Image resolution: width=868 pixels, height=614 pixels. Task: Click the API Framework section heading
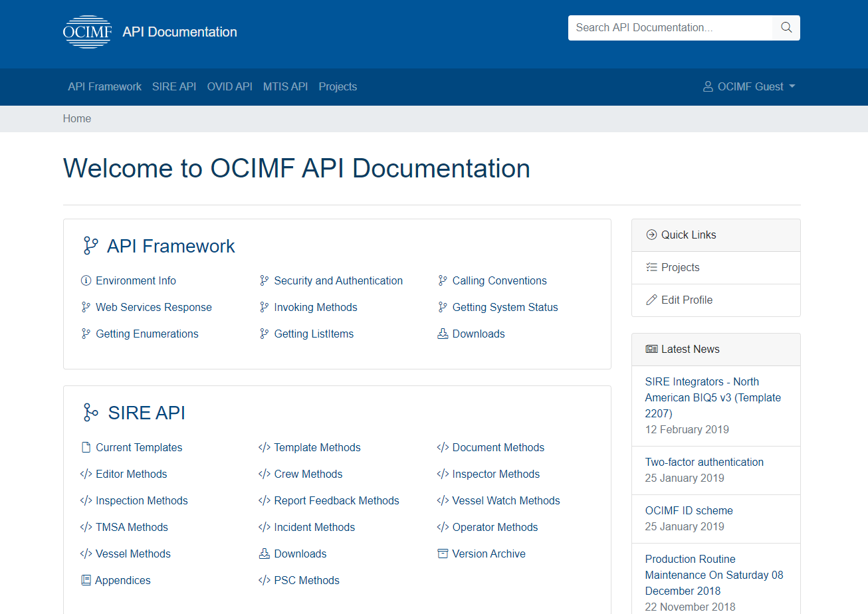pos(171,246)
